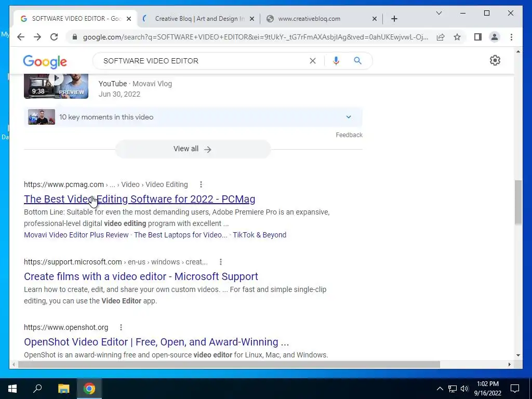Click the Feedback link under videos
The width and height of the screenshot is (532, 399).
(349, 135)
